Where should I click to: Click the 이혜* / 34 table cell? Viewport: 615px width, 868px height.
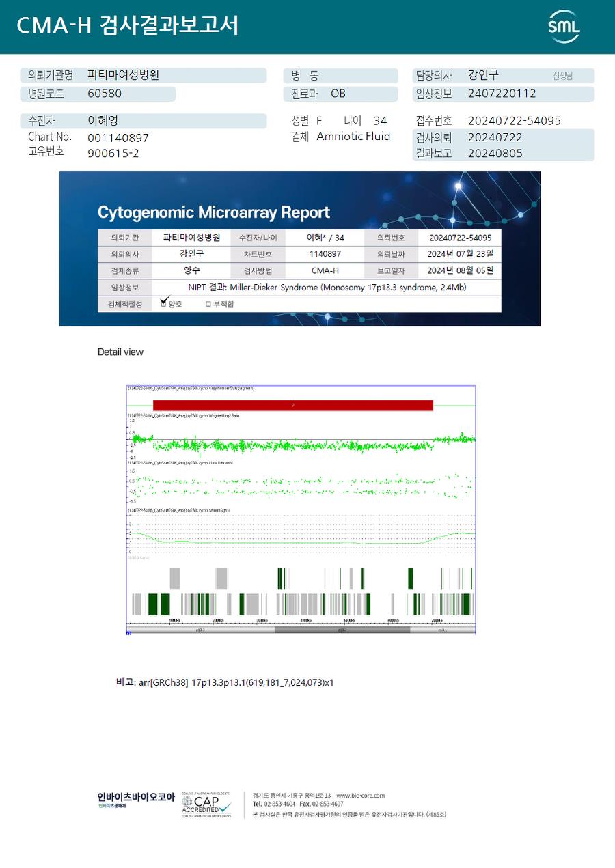(325, 238)
